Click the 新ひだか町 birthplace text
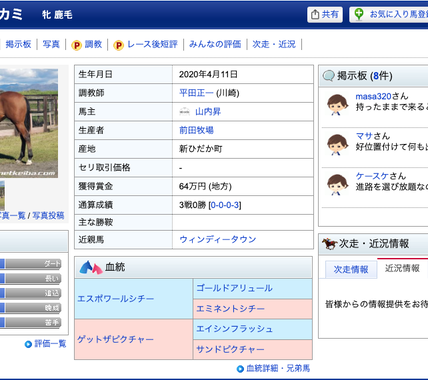The width and height of the screenshot is (428, 380). 201,149
